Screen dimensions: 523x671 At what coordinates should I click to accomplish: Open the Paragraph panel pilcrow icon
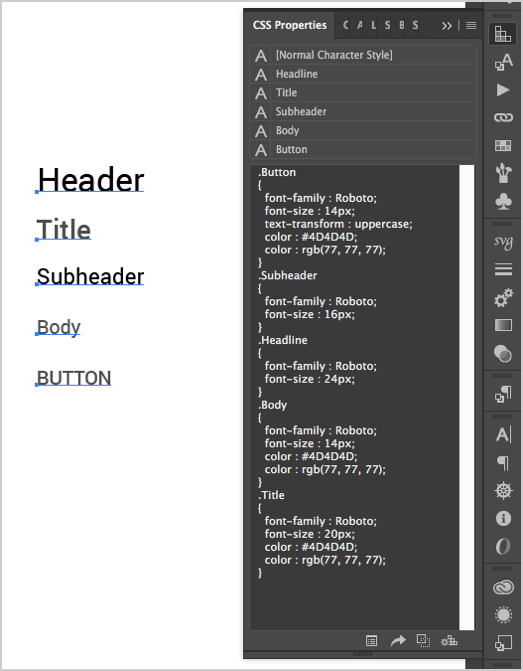tap(503, 463)
